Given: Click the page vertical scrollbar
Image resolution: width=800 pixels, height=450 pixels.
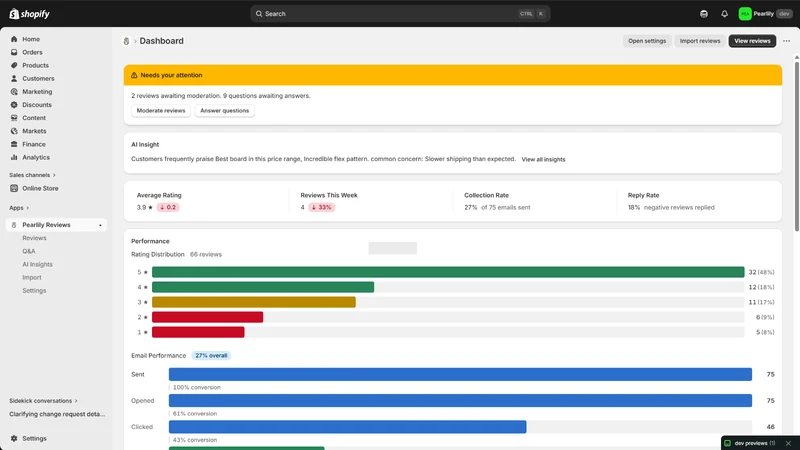Looking at the screenshot, I should pyautogui.click(x=796, y=145).
